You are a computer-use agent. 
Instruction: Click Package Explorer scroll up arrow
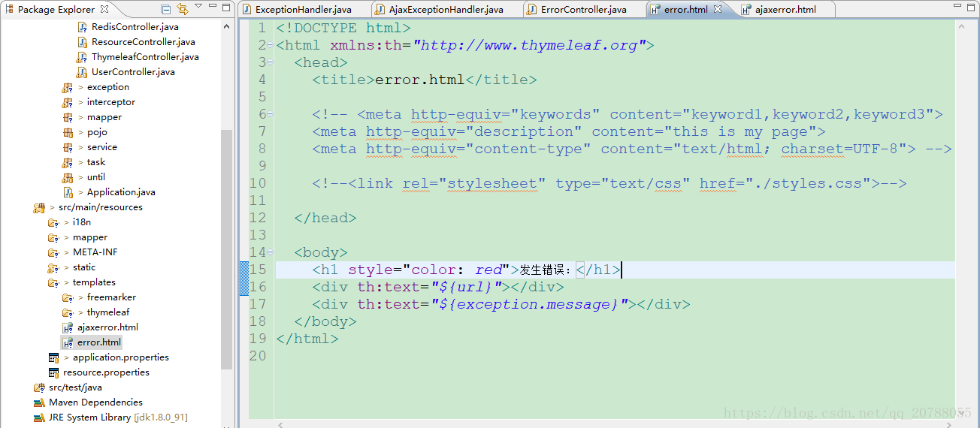point(226,26)
